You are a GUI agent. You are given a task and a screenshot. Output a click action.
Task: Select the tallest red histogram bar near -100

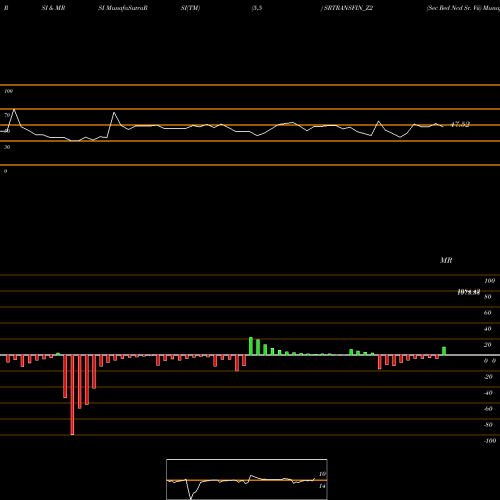72,395
